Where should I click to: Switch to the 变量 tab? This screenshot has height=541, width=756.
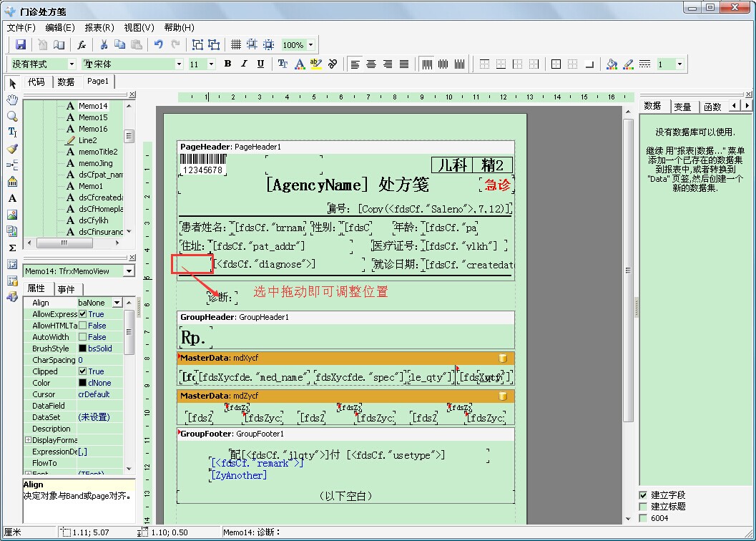(x=683, y=107)
